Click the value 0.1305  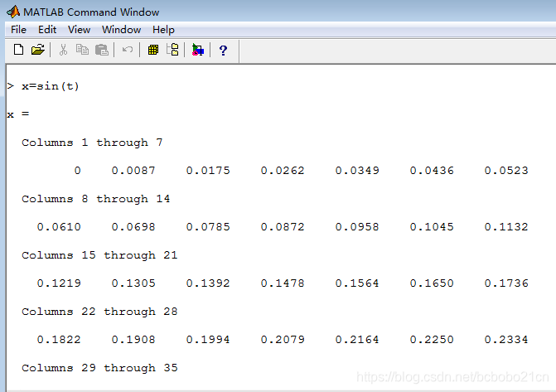click(x=133, y=283)
